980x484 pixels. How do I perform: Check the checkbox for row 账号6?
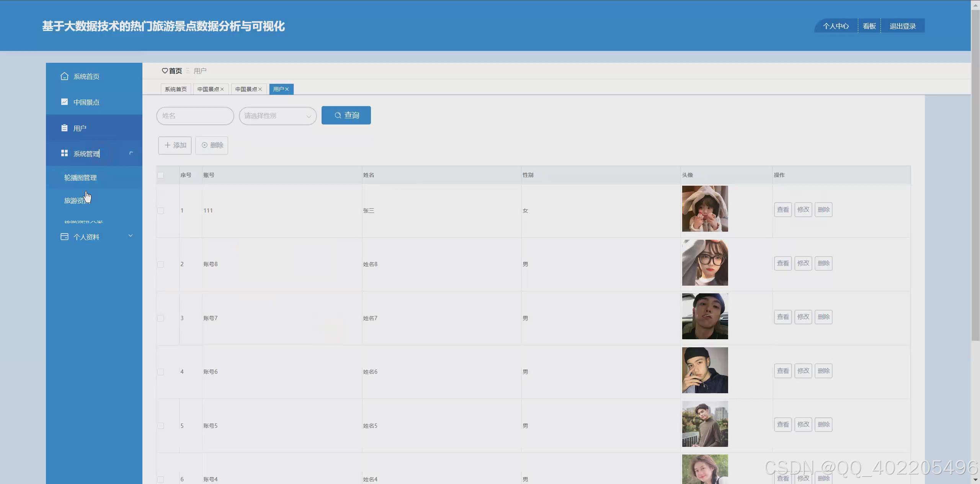161,372
